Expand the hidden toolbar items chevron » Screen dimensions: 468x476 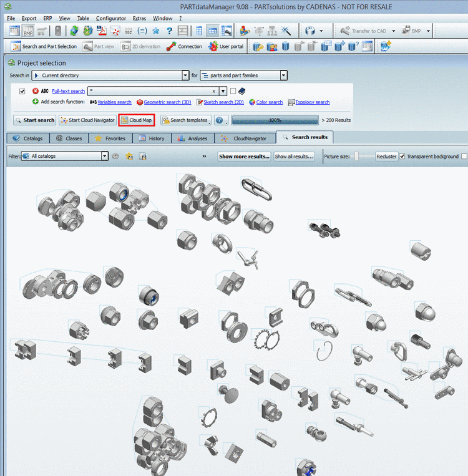205,156
